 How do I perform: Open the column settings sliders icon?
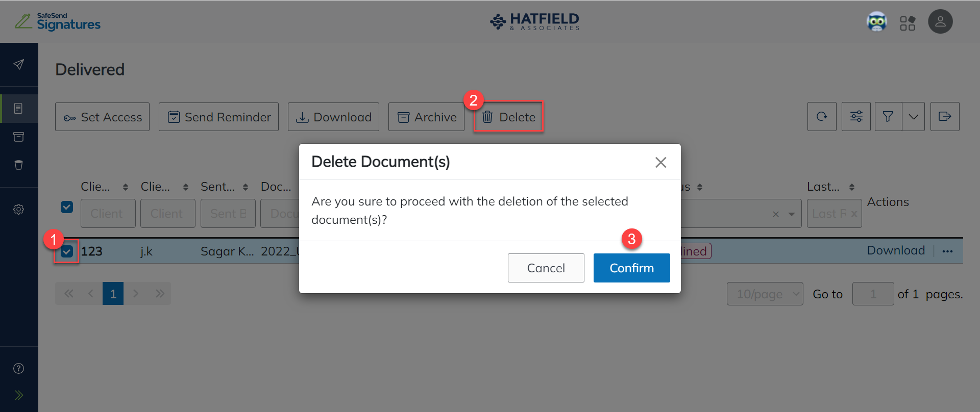(856, 116)
